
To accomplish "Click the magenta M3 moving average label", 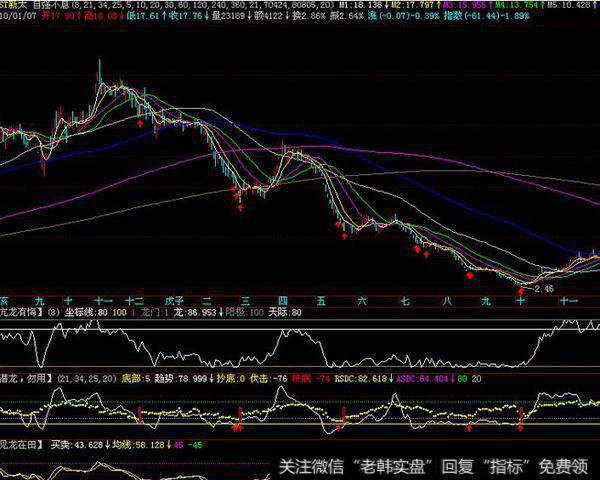I will [x=465, y=5].
